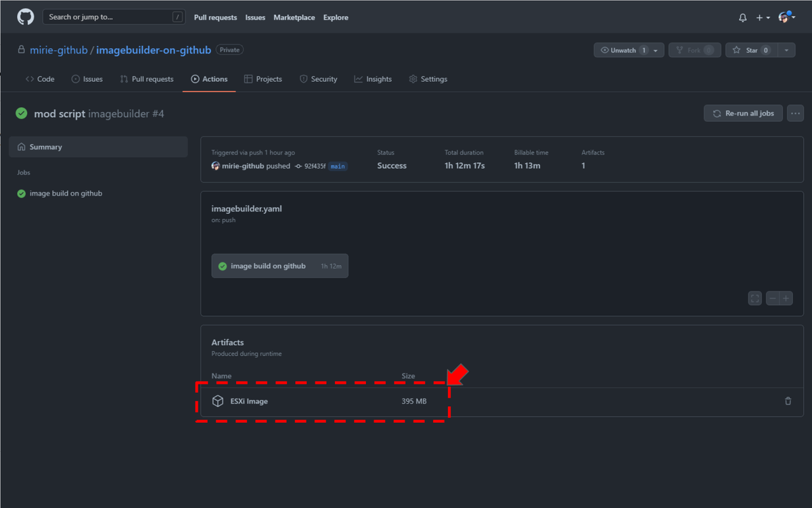Download the ESXi Image artifact
812x508 pixels.
click(249, 401)
